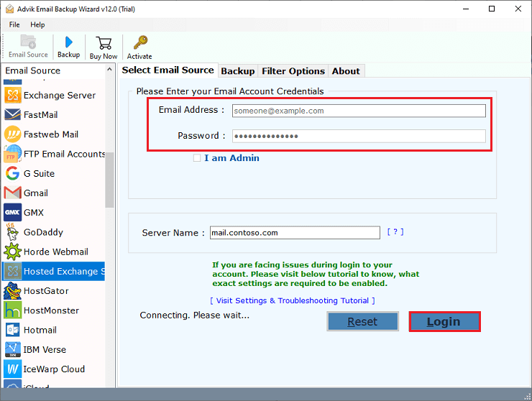The height and width of the screenshot is (401, 532).
Task: Choose IBM Verse label in list
Action: point(45,350)
